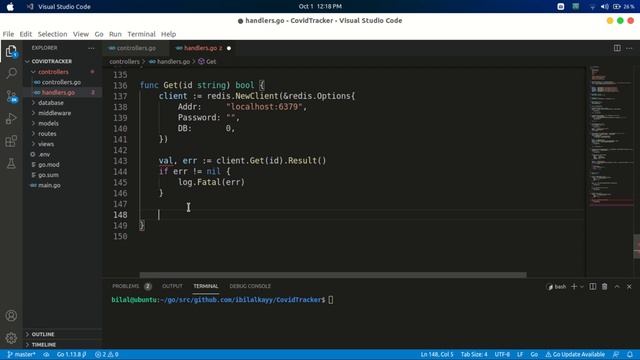The width and height of the screenshot is (640, 360).
Task: Switch to the OUTPUT panel tab
Action: click(172, 287)
